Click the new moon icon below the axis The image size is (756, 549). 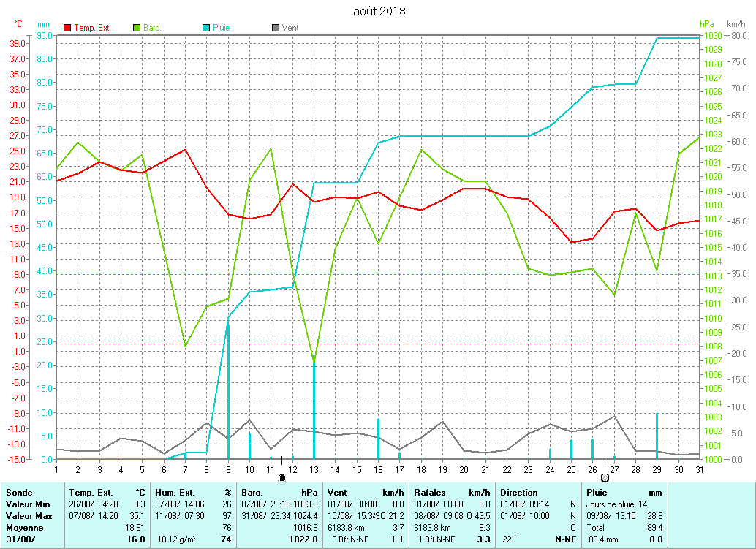point(281,478)
